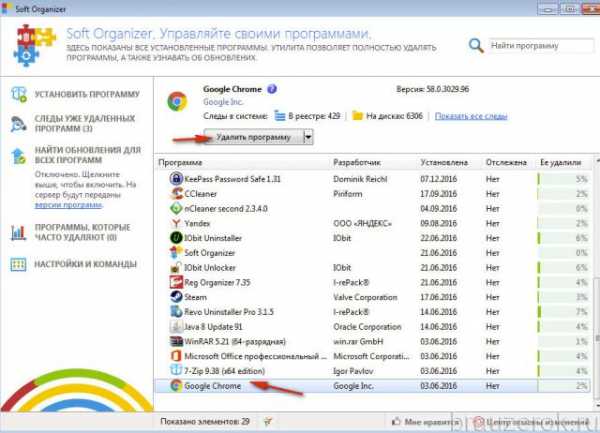Click the help question mark next to Google Chrome
This screenshot has height=433, width=600.
click(272, 89)
